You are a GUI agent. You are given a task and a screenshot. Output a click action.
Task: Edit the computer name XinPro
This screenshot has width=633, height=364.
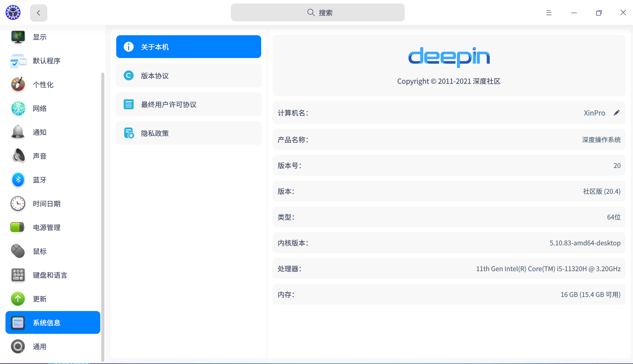[616, 112]
